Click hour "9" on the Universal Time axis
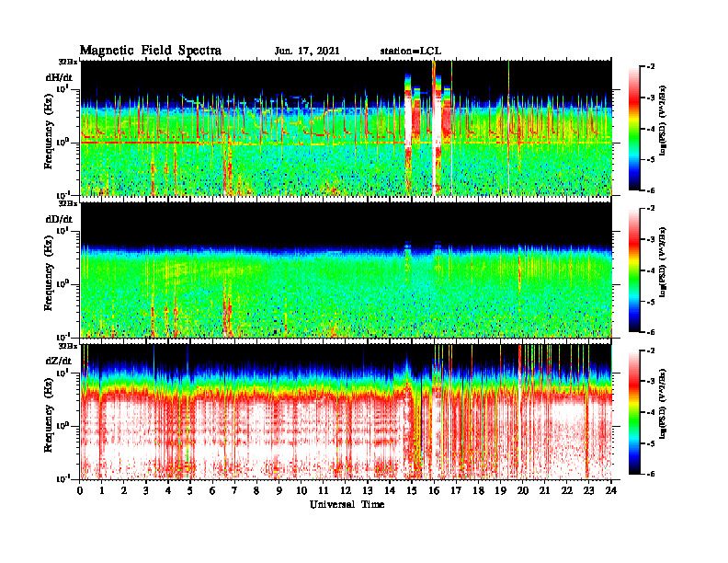Screen dimensions: 728x563 click(x=279, y=491)
